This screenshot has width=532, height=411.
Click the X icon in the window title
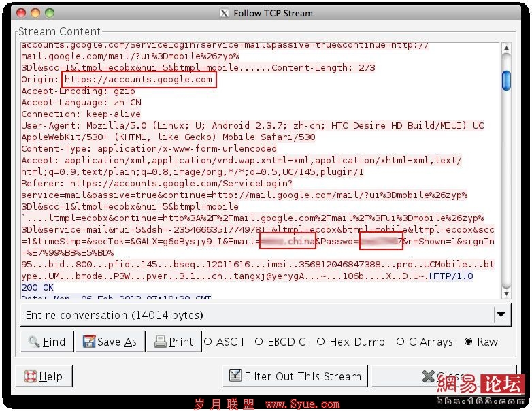(224, 13)
